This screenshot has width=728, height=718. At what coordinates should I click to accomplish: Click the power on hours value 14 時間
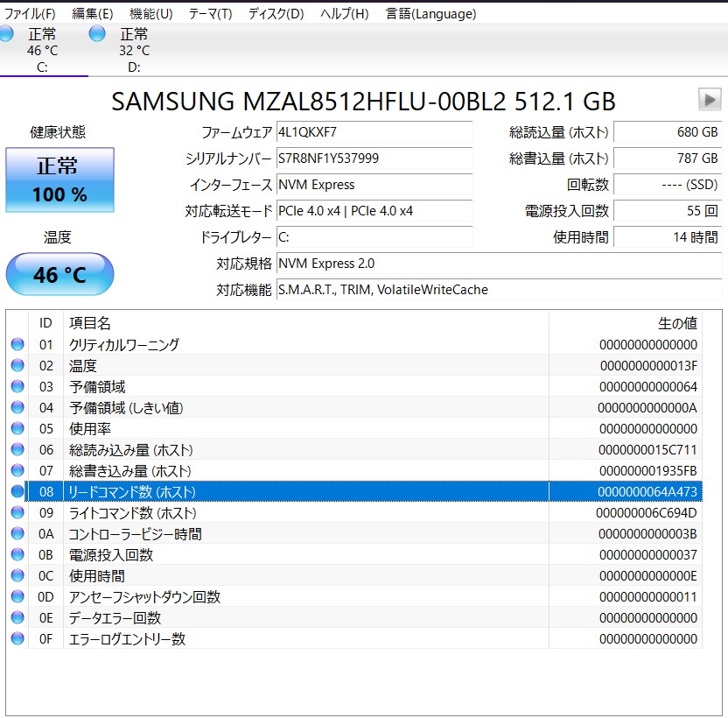(x=668, y=237)
